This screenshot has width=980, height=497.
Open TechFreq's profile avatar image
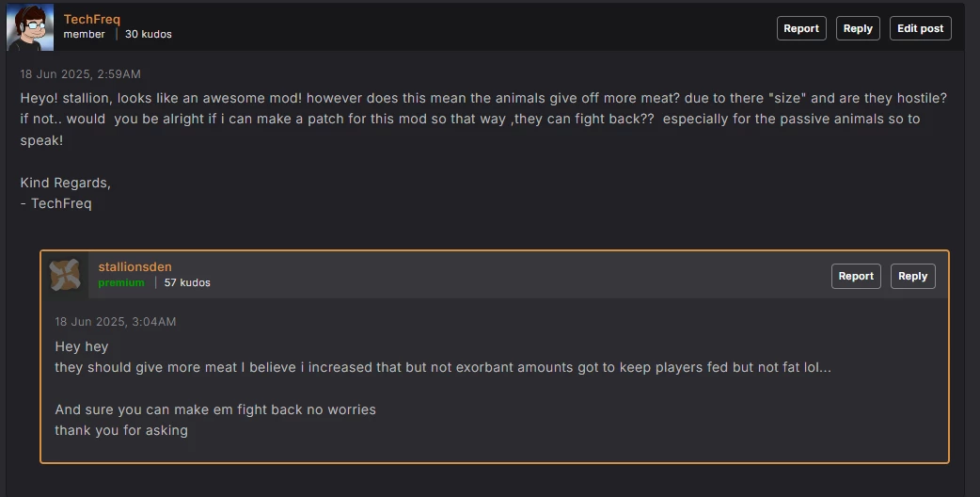pyautogui.click(x=30, y=27)
